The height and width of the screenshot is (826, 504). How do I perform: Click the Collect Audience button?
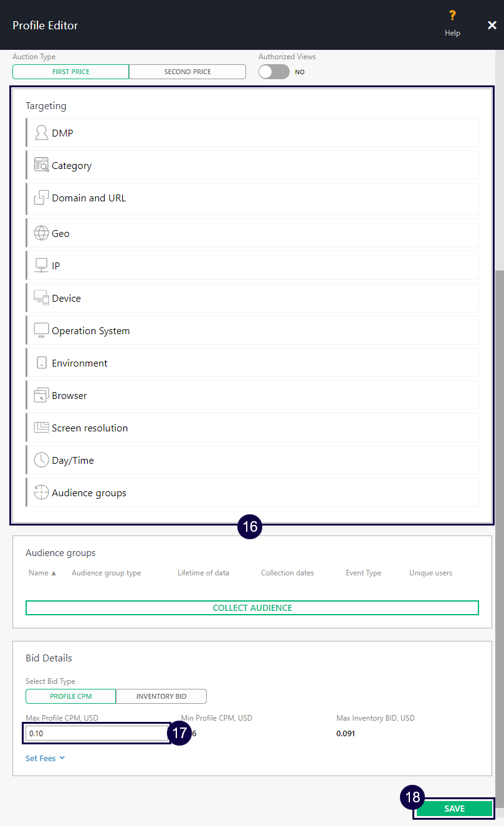252,608
